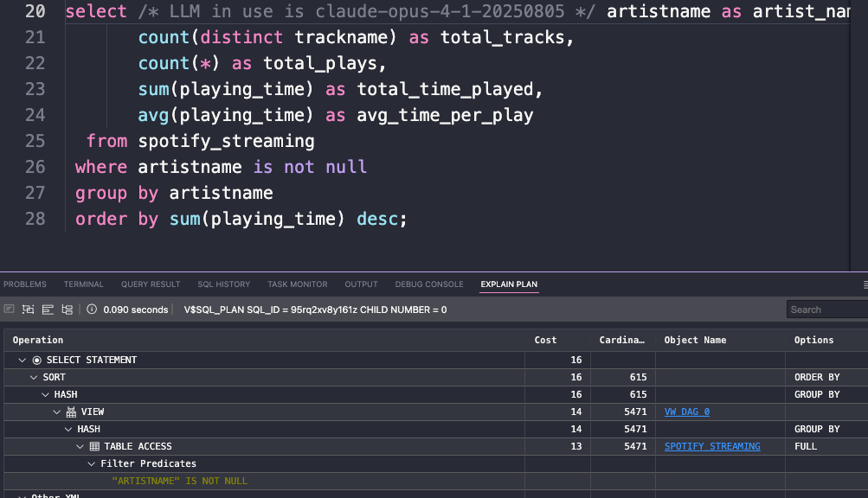Click the fourth icon in explain plan toolbar
The image size is (868, 498).
pos(67,310)
